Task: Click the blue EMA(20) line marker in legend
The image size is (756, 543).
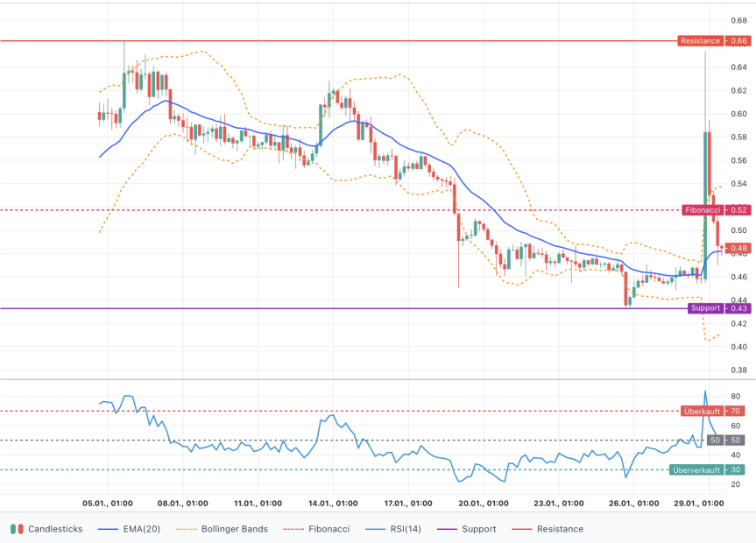Action: point(110,529)
